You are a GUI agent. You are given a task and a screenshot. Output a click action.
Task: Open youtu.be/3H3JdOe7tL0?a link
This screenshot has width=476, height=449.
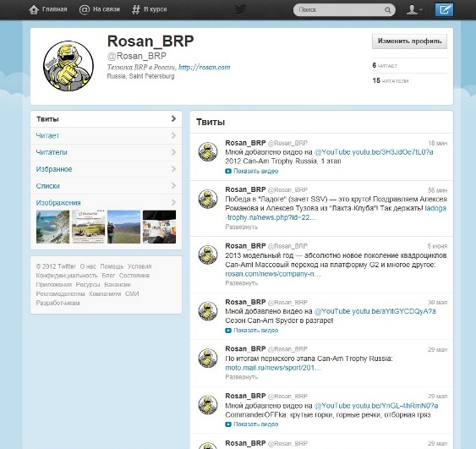click(x=392, y=152)
